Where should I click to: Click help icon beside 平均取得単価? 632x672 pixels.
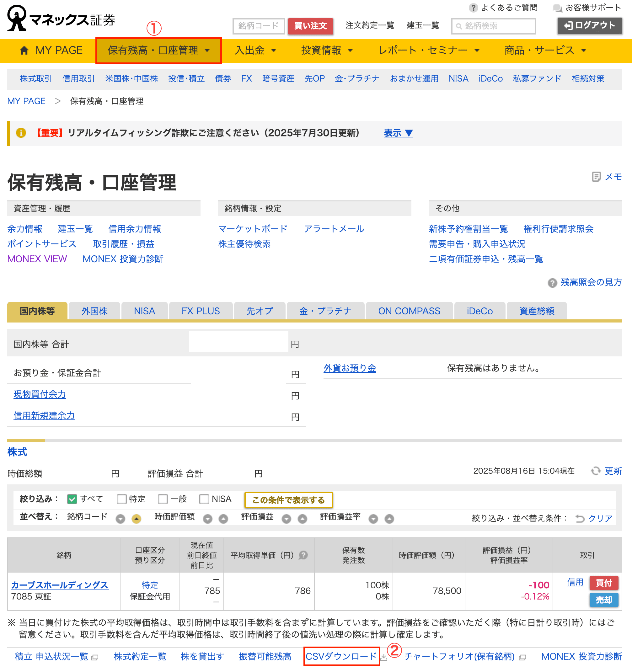pyautogui.click(x=303, y=555)
